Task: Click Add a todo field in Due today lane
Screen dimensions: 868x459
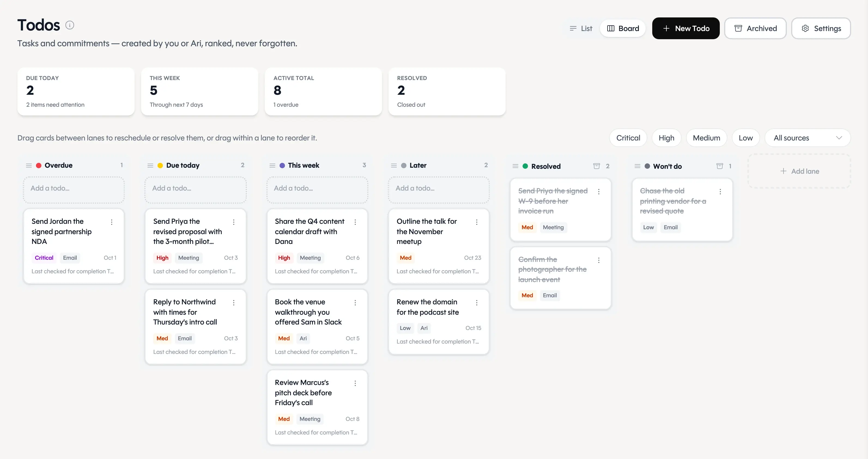Action: (x=195, y=190)
